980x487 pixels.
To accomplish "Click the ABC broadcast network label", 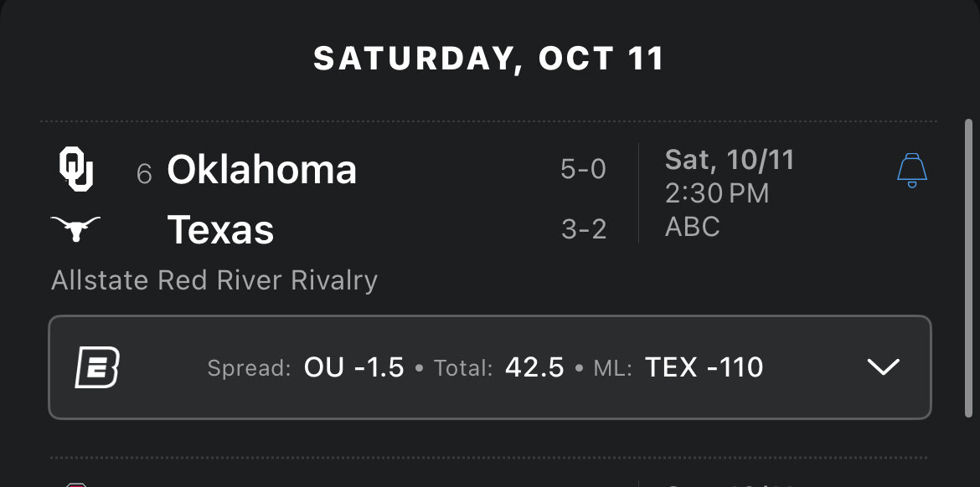I will pyautogui.click(x=692, y=227).
